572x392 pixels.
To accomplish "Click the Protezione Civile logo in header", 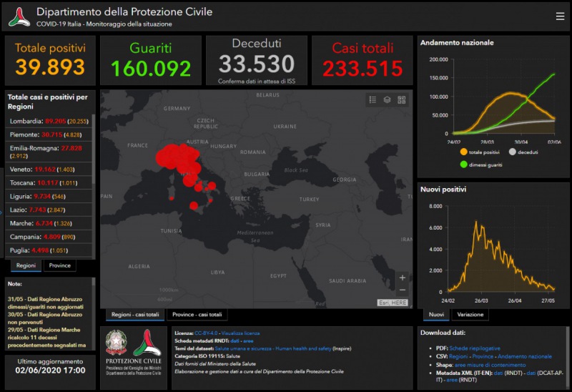I will (19, 17).
